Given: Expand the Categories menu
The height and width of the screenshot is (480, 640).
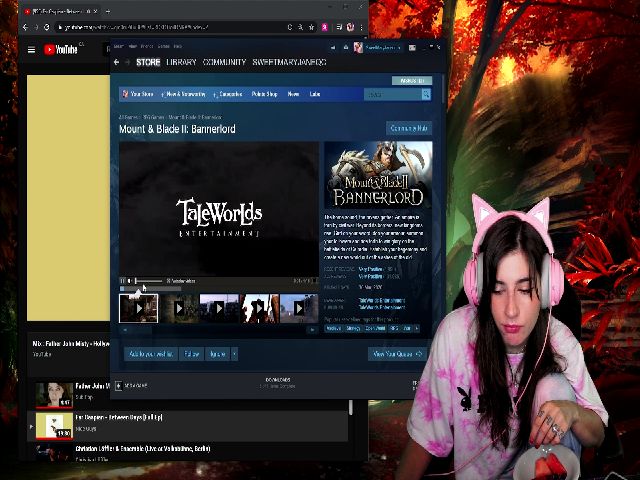Looking at the screenshot, I should coord(228,94).
